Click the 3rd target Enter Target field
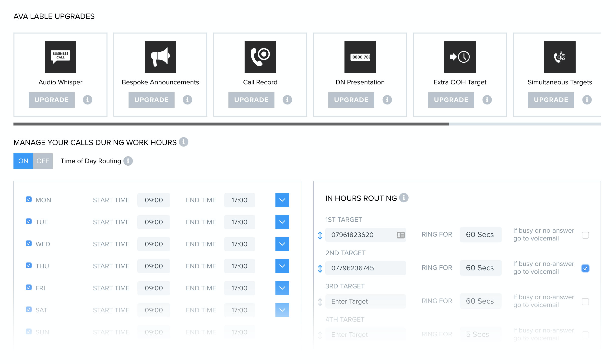Screen dimensions: 616x364 [x=366, y=301]
